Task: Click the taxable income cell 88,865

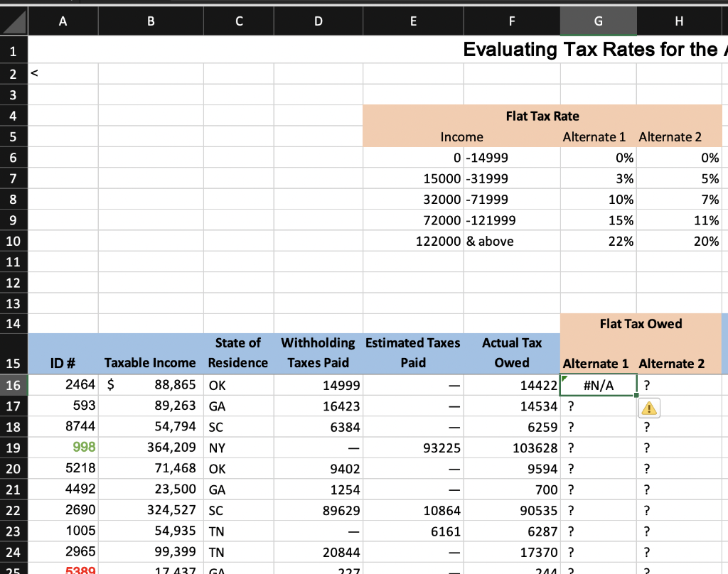Action: coord(151,385)
